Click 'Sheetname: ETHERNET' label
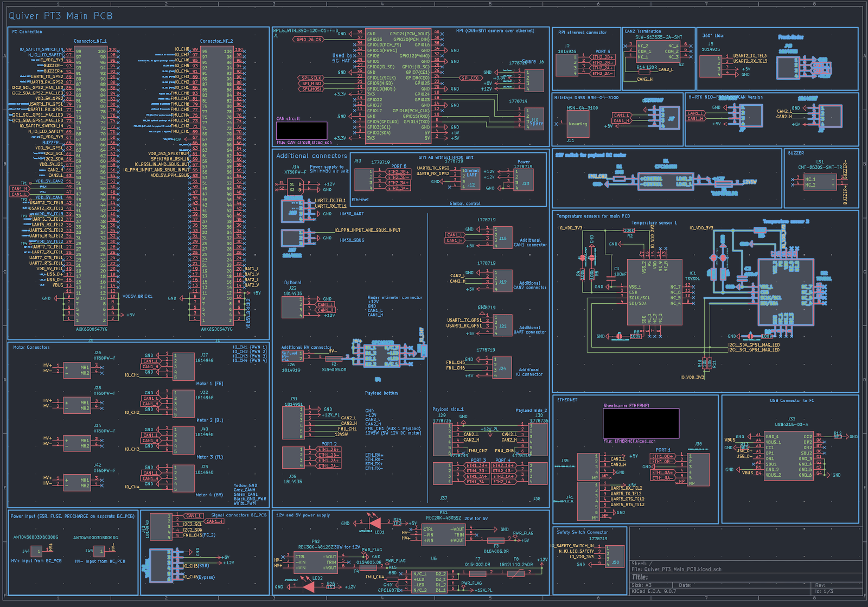 pos(627,406)
